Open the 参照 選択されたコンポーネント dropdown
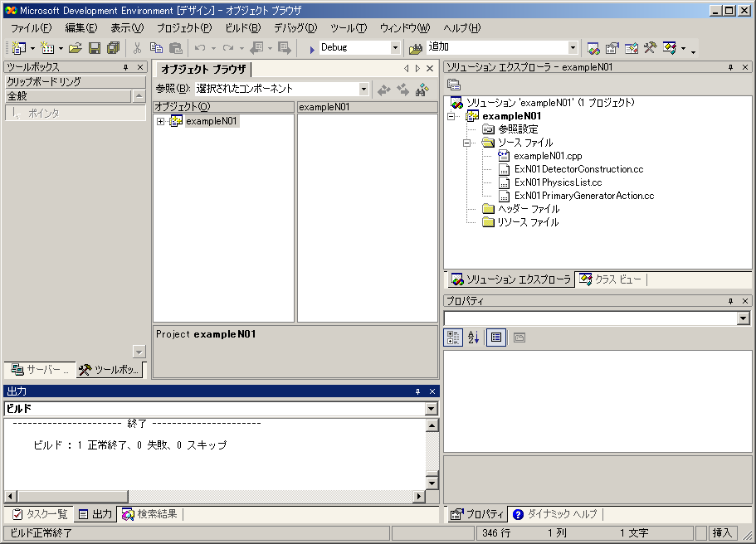756x544 pixels. click(x=363, y=89)
